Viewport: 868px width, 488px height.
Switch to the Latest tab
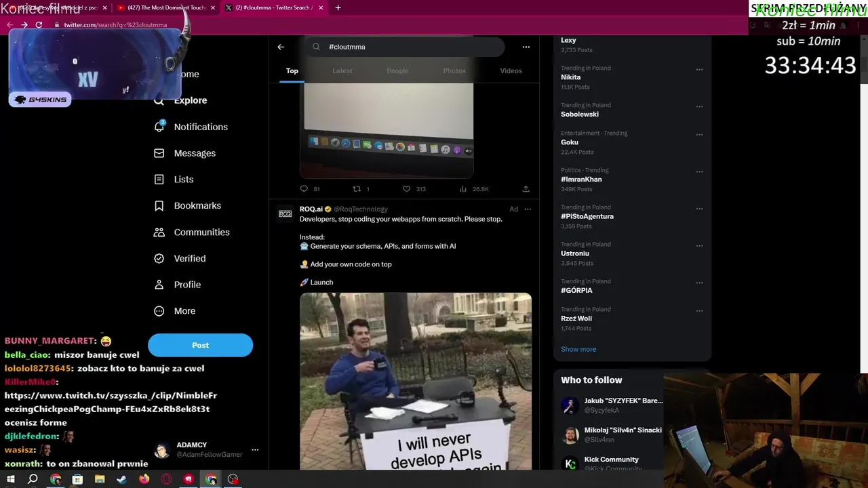point(342,70)
